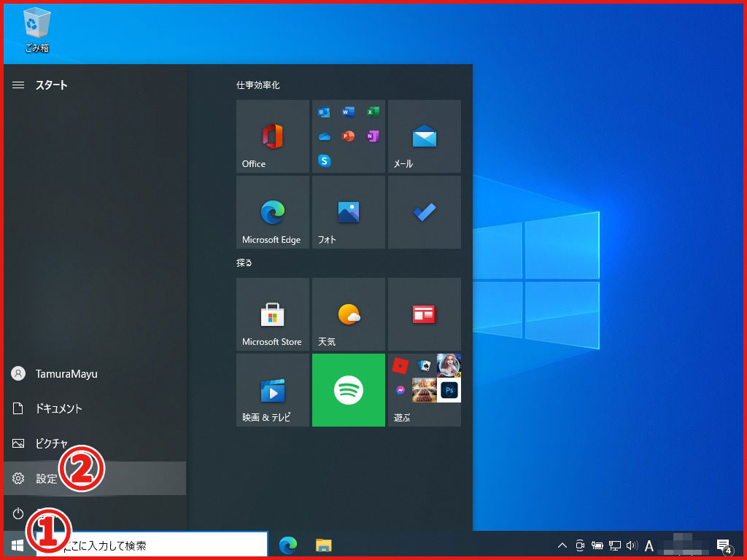Click the Windows Start button
The width and height of the screenshot is (747, 560).
pos(18,545)
